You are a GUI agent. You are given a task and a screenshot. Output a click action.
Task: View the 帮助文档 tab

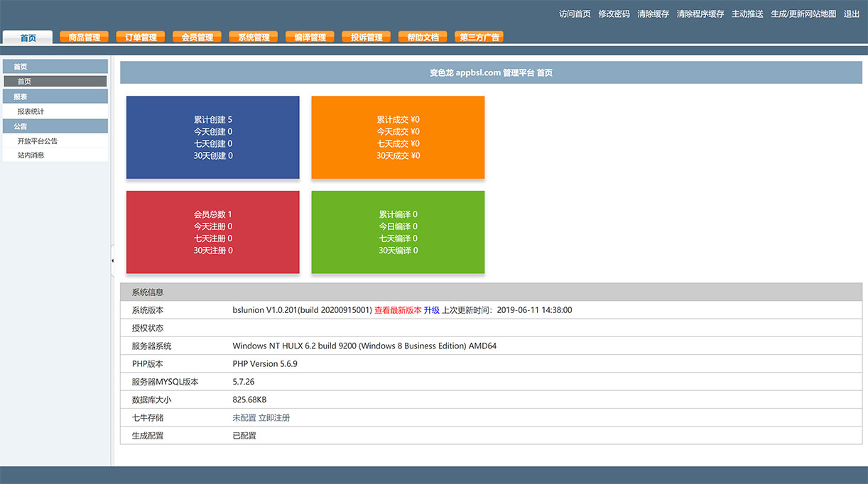[423, 36]
